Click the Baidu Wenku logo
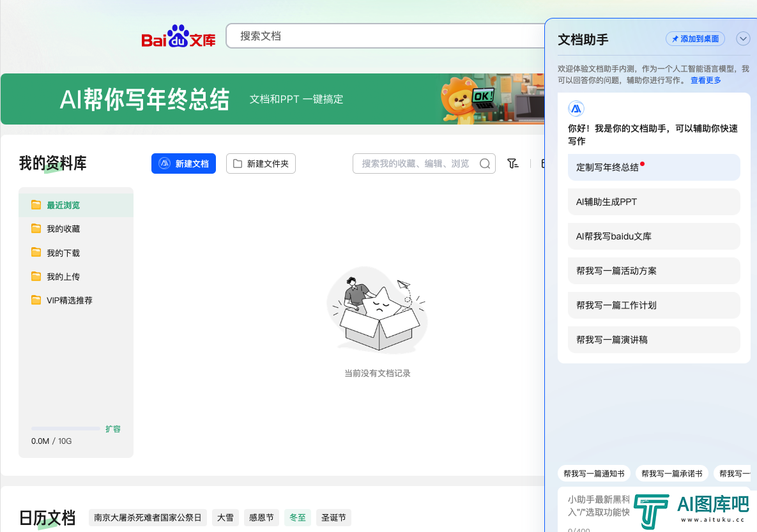This screenshot has height=532, width=757. [178, 36]
